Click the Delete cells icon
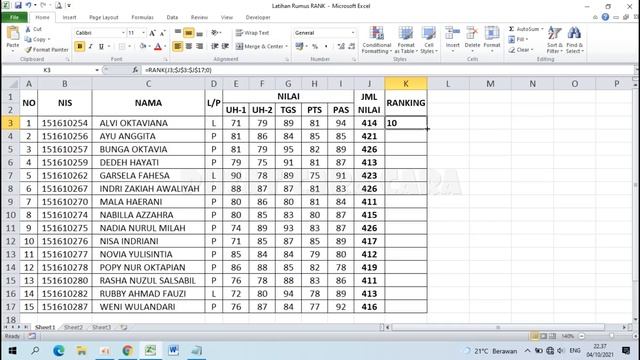Screen dimensions: 640x360 click(x=472, y=33)
